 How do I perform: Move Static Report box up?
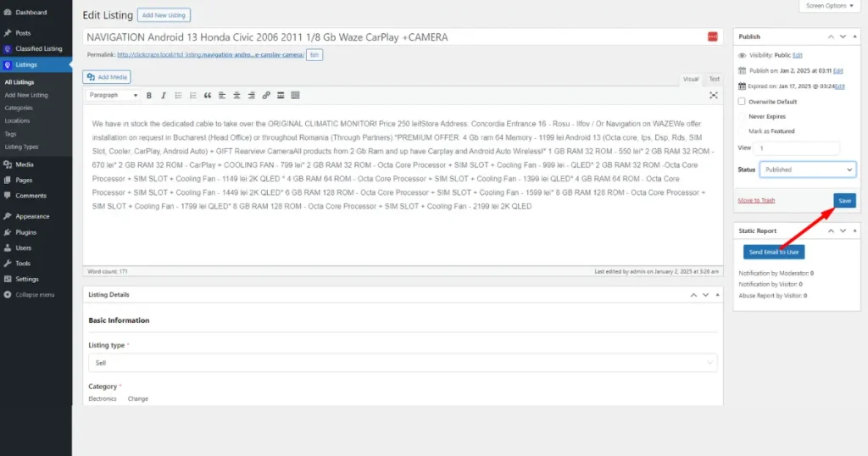tap(831, 231)
